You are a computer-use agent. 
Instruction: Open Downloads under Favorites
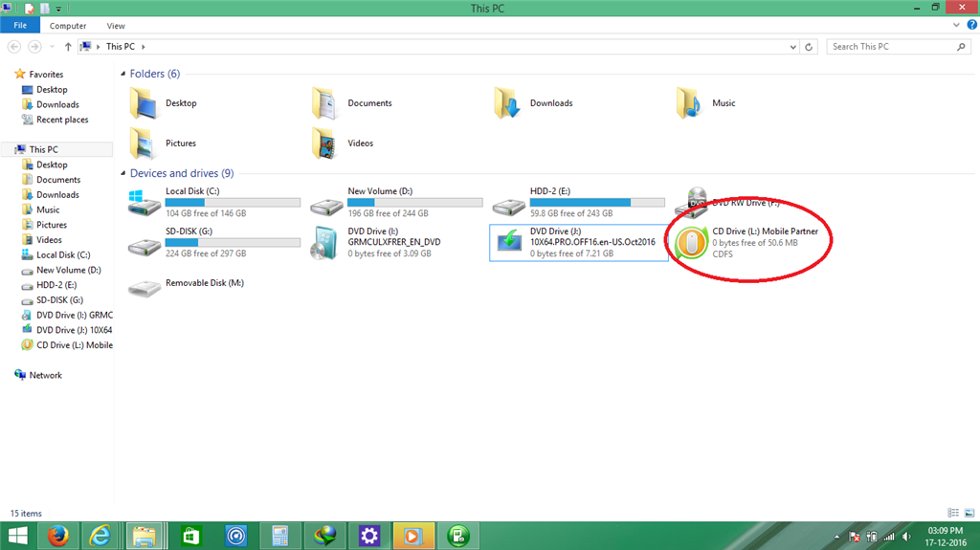click(57, 104)
